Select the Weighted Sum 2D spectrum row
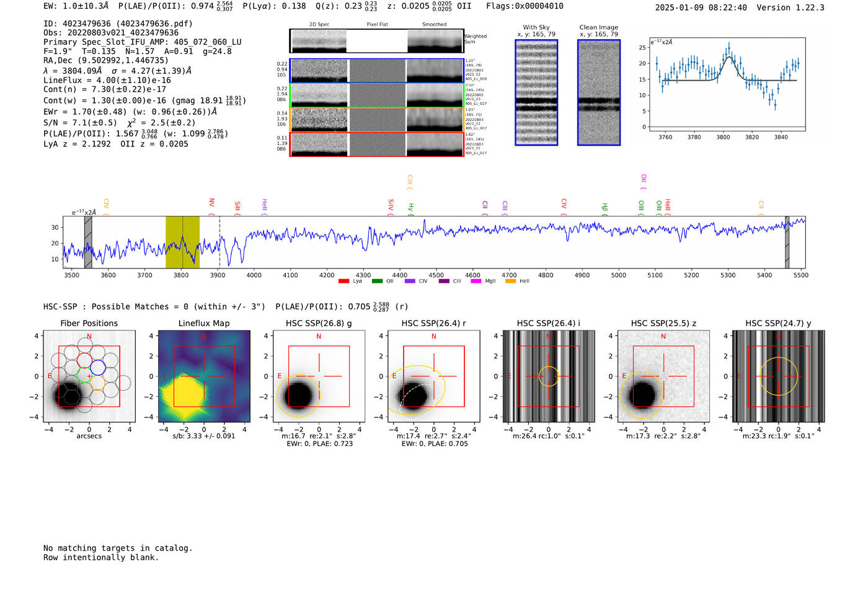 click(x=377, y=41)
